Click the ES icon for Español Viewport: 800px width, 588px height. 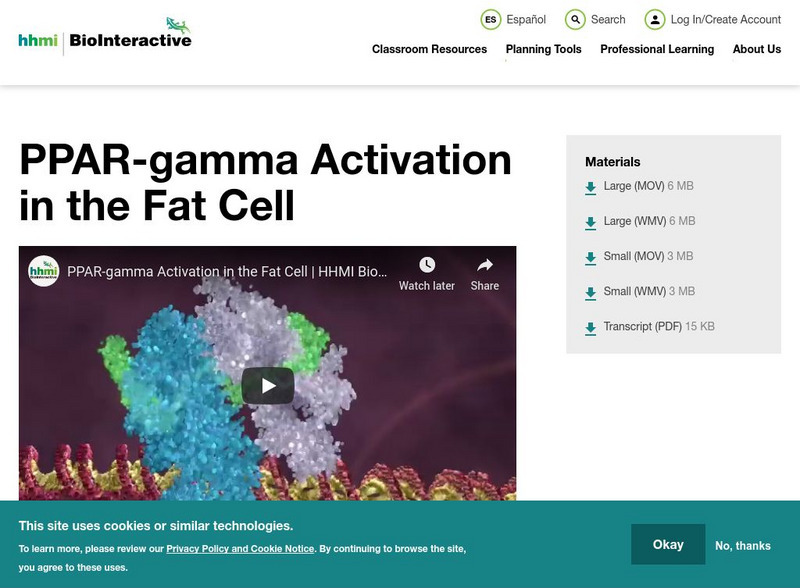coord(492,18)
